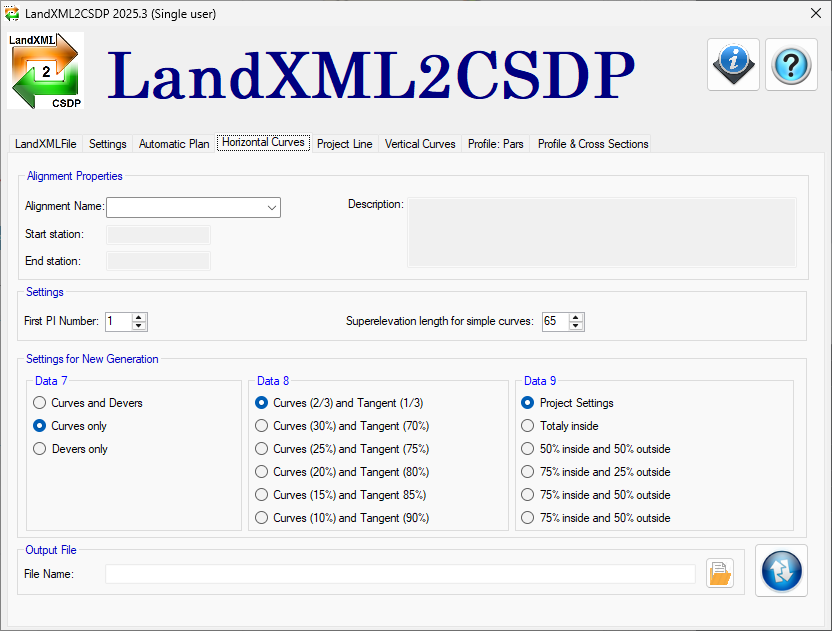Select Curves and Devers option
The image size is (832, 631).
(x=40, y=403)
